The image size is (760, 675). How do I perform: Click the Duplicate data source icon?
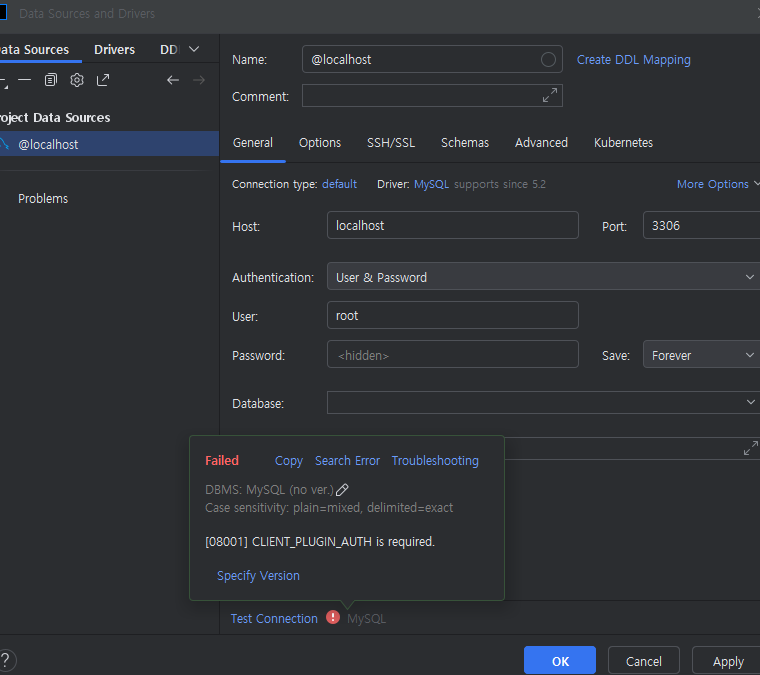point(51,80)
